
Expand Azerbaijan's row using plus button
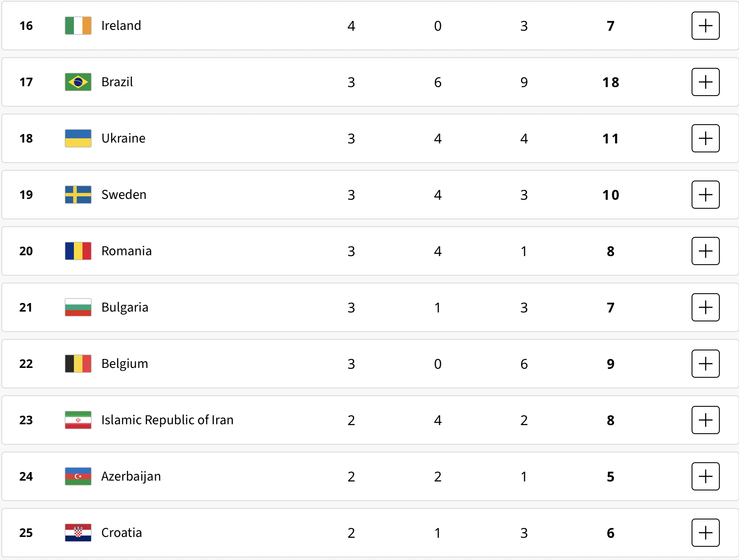705,476
